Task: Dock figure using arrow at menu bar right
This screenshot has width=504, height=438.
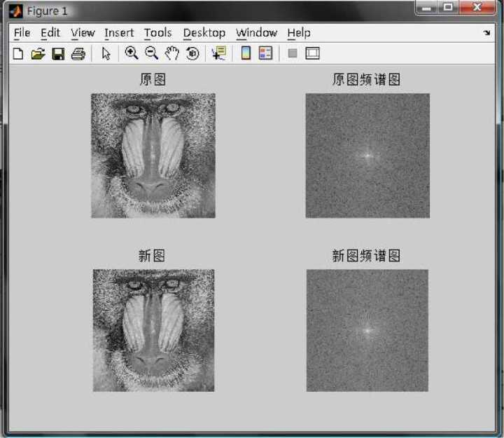Action: click(x=486, y=32)
